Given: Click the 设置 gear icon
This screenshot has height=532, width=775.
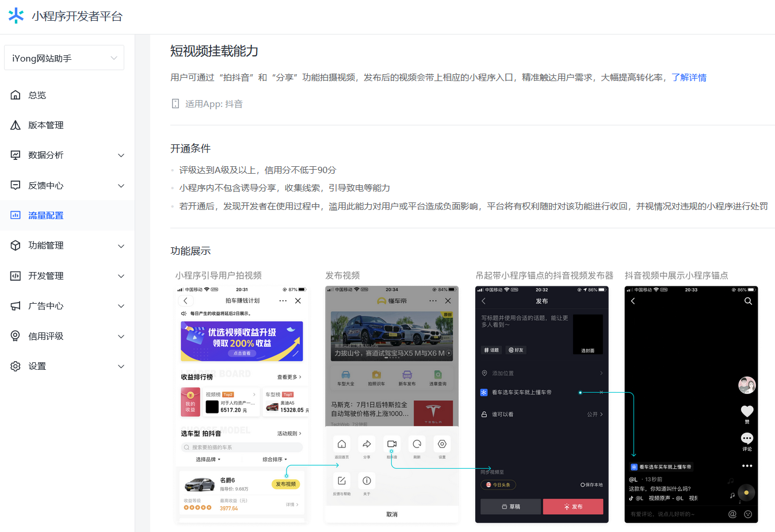Looking at the screenshot, I should point(16,366).
